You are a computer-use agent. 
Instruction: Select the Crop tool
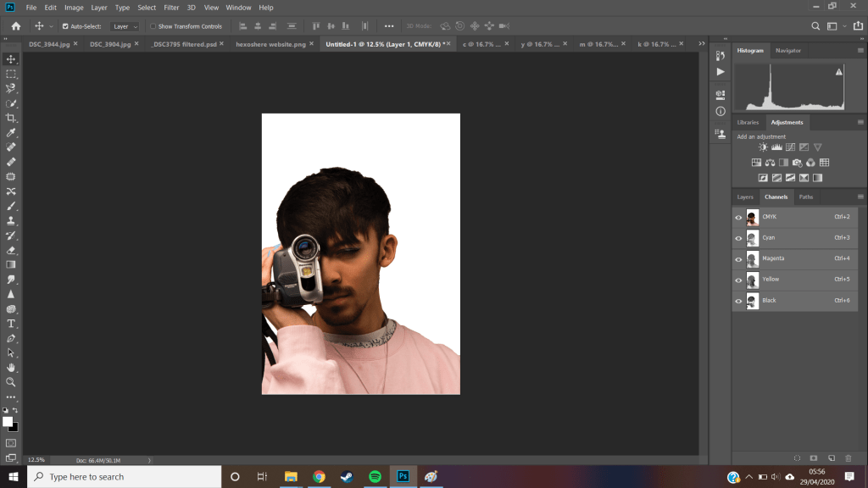(x=11, y=118)
